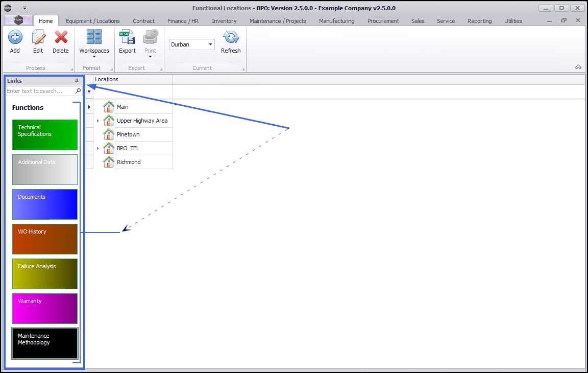
Task: Click the house icon beside Upper Highway Area
Action: 109,121
